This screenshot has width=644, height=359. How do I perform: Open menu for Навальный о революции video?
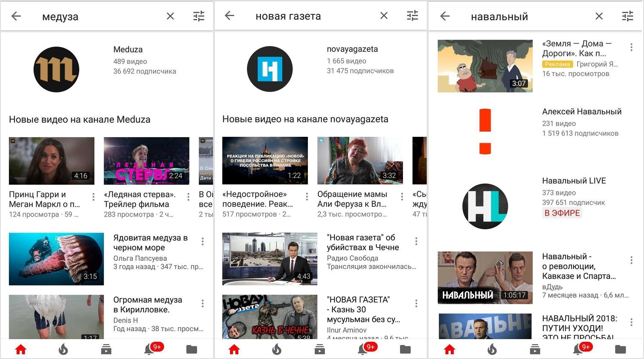631,260
